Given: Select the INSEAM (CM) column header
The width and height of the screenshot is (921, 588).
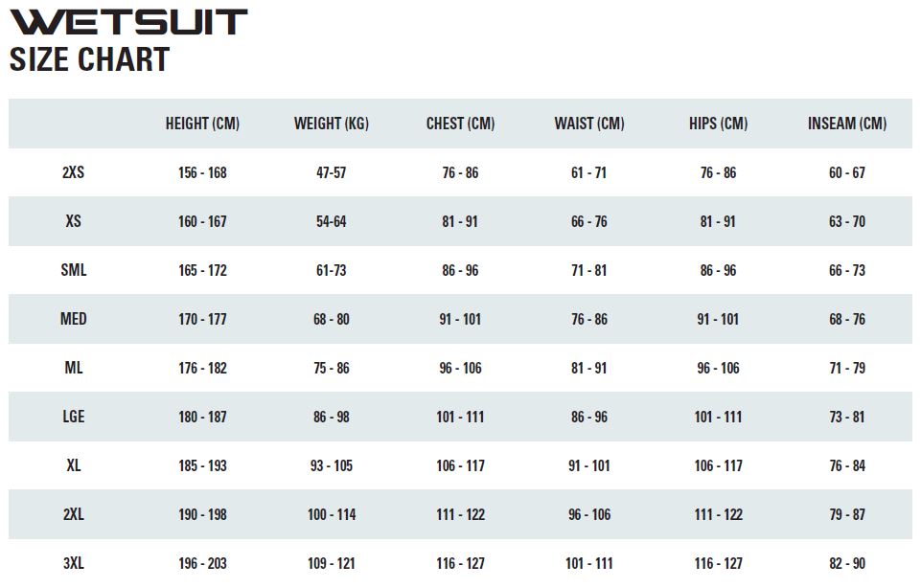Looking at the screenshot, I should coord(847,124).
